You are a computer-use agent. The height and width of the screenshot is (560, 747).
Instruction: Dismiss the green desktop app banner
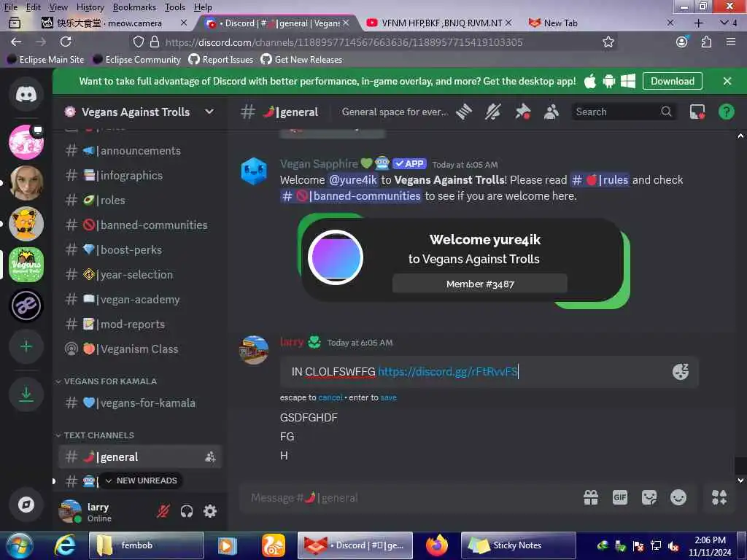(727, 81)
